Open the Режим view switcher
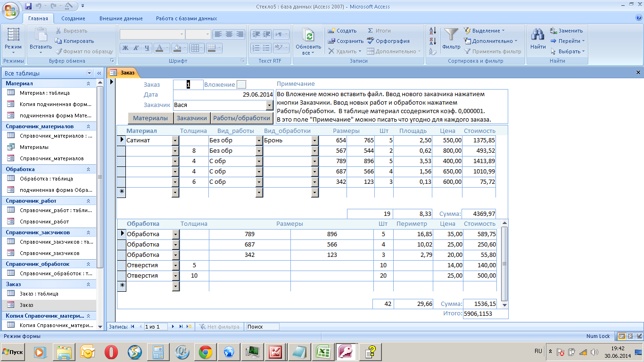The height and width of the screenshot is (362, 644). (x=13, y=41)
